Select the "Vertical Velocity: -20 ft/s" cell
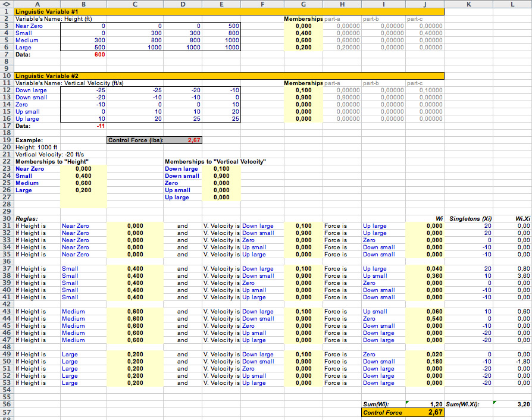This screenshot has width=532, height=420. coord(49,154)
